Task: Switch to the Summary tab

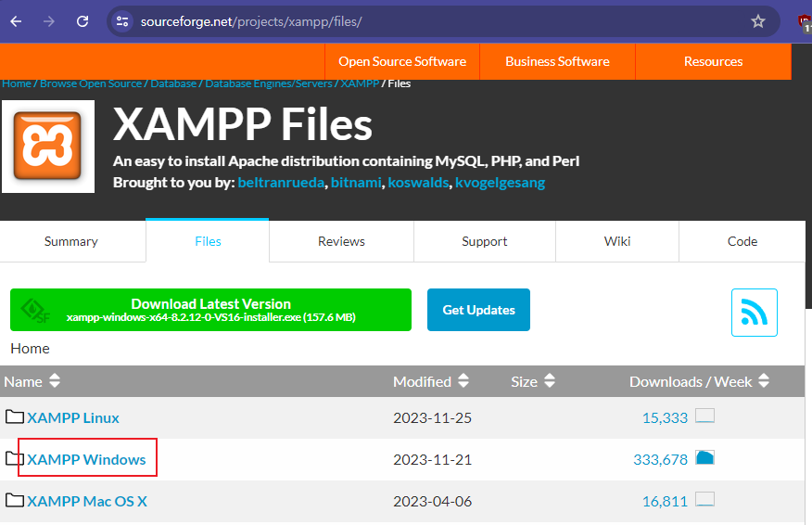Action: tap(71, 241)
